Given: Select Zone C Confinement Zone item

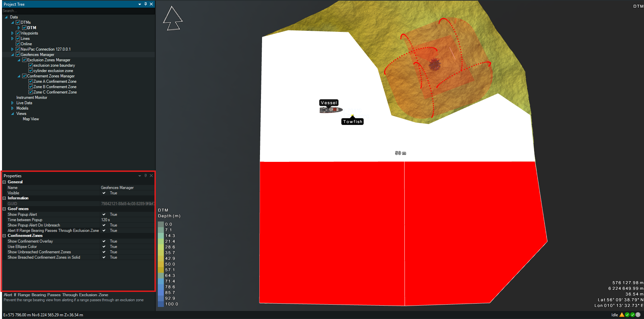Looking at the screenshot, I should [55, 92].
